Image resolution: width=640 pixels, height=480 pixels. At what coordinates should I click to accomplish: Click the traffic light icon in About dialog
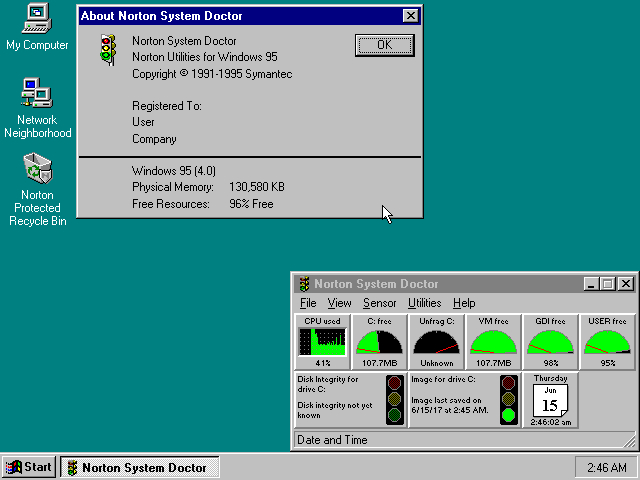(108, 50)
